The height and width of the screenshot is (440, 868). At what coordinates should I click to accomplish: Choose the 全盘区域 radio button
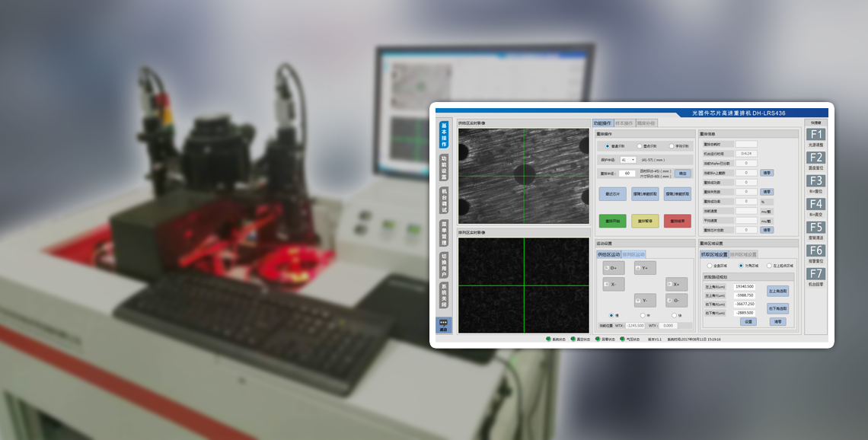[710, 266]
